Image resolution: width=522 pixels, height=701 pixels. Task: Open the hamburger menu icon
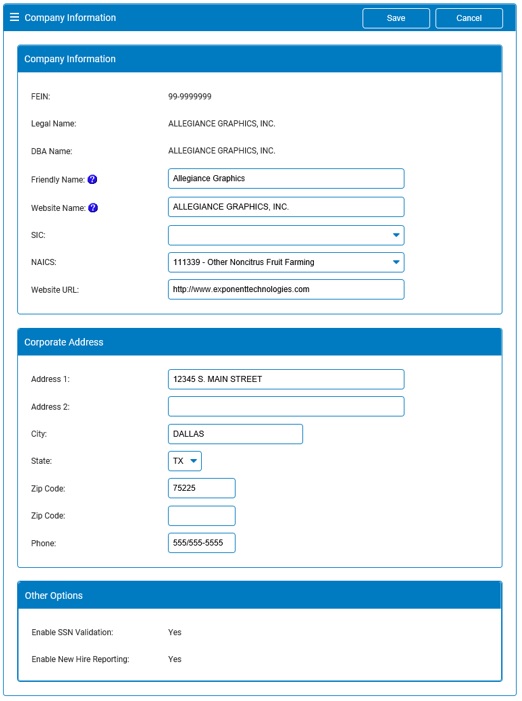coord(14,17)
